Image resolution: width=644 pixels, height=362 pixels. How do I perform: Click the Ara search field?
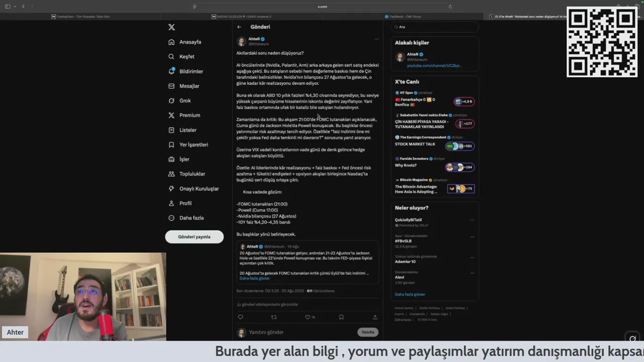coord(435,27)
